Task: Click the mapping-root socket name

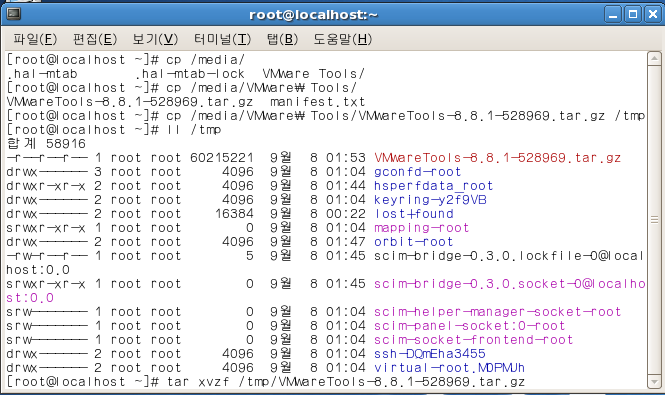Action: click(421, 228)
